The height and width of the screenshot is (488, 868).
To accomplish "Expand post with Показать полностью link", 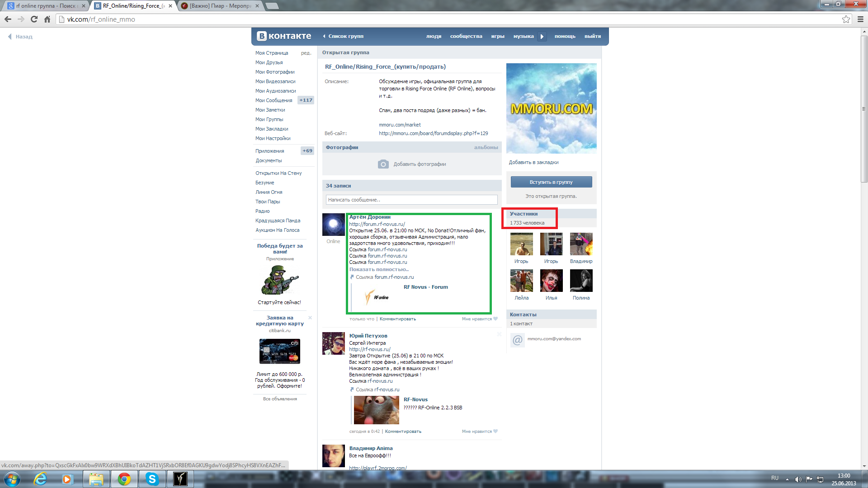I will click(x=378, y=269).
